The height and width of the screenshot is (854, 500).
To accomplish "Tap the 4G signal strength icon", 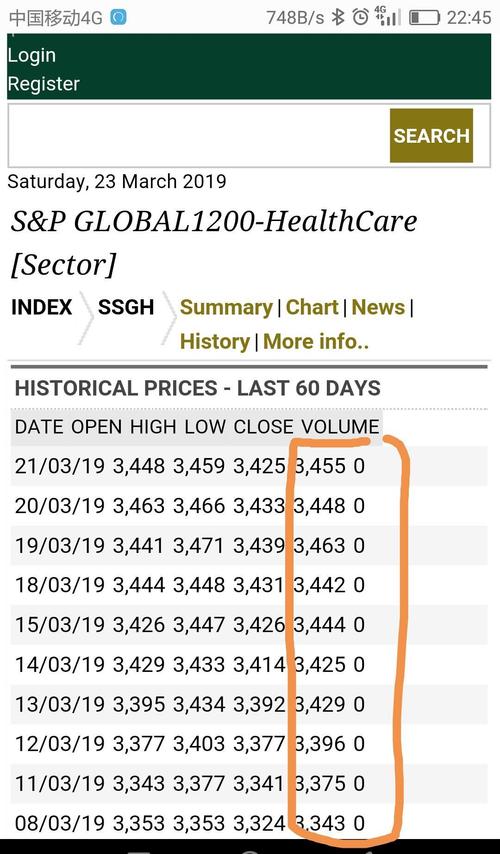I will pos(387,16).
